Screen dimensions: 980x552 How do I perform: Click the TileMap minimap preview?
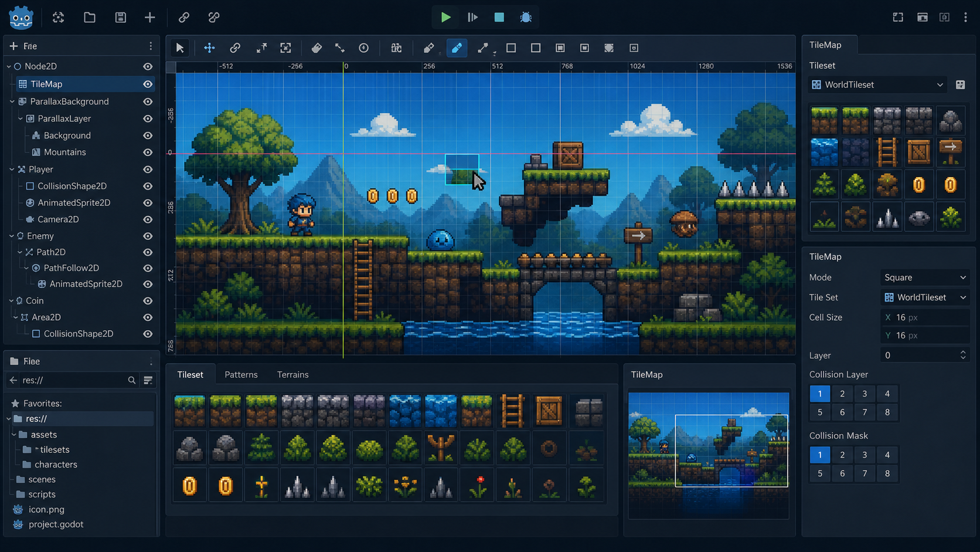point(708,455)
